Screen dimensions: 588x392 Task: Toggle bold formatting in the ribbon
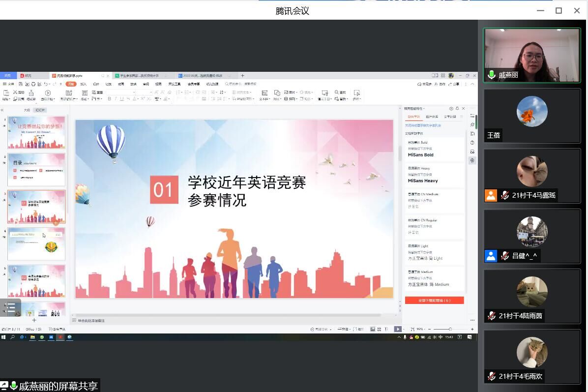110,99
